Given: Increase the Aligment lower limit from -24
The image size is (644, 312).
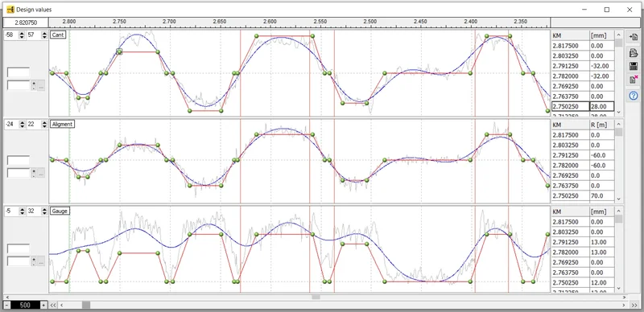Looking at the screenshot, I should click(22, 122).
